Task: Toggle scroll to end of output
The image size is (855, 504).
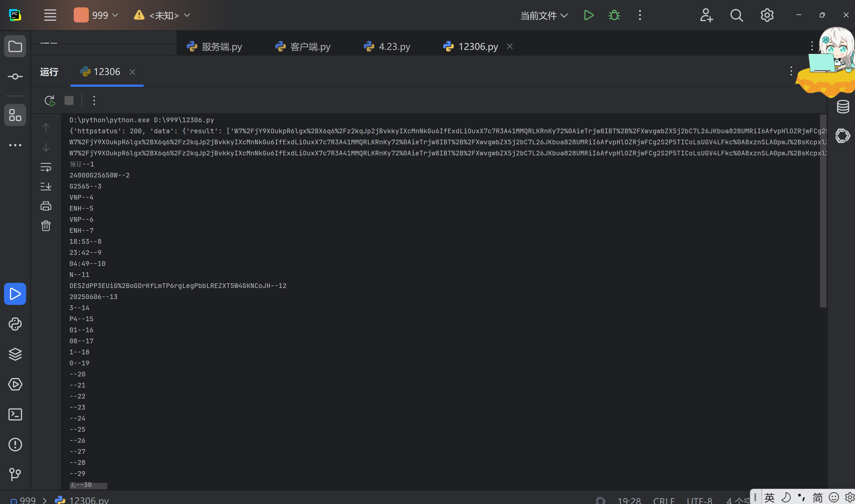Action: [x=46, y=187]
